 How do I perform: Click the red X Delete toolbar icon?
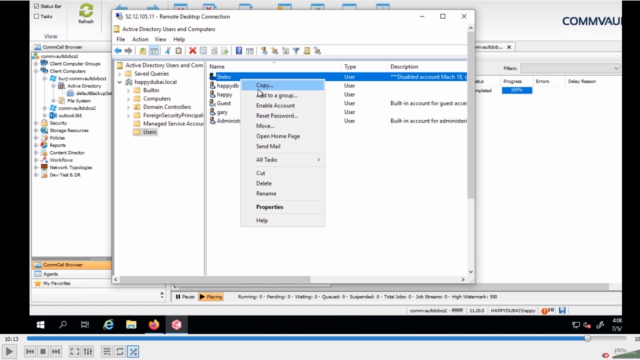tap(193, 51)
